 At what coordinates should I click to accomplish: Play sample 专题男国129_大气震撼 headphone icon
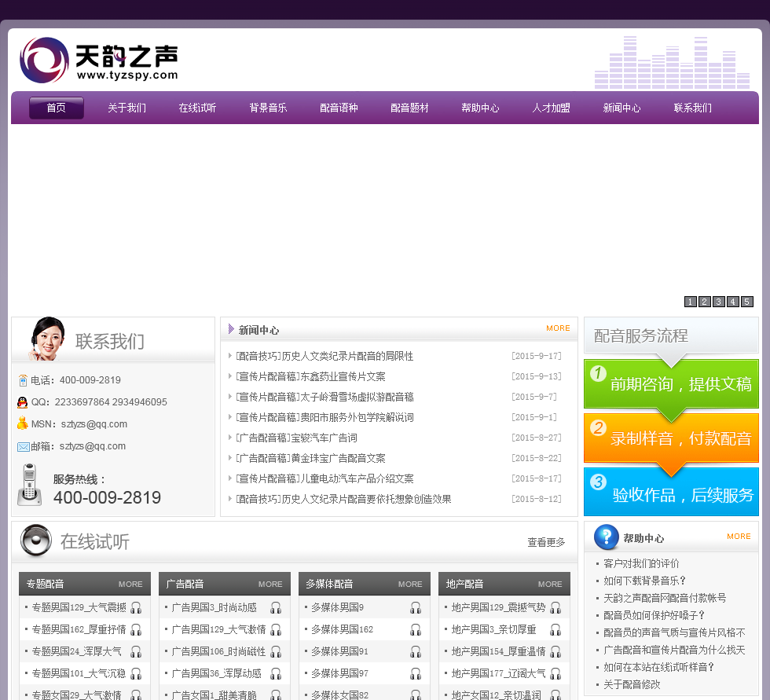pos(136,607)
